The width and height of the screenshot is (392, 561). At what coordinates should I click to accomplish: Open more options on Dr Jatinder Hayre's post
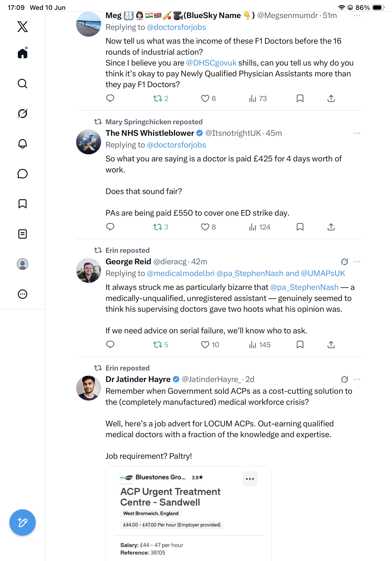(x=357, y=379)
